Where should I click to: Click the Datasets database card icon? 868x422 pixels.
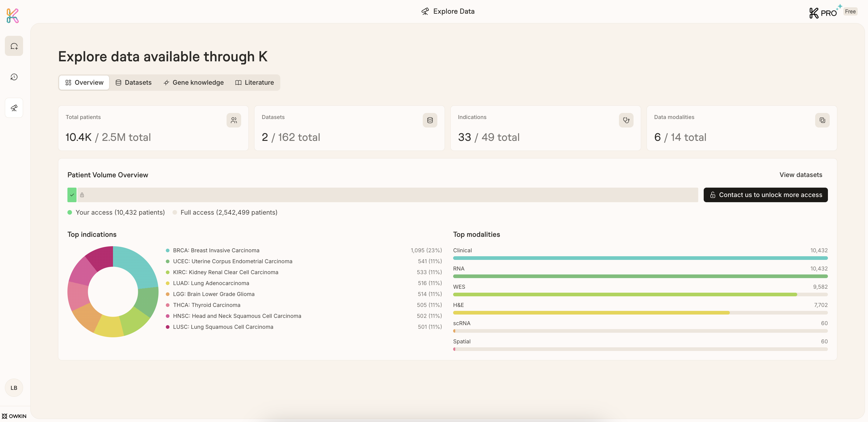coord(430,120)
